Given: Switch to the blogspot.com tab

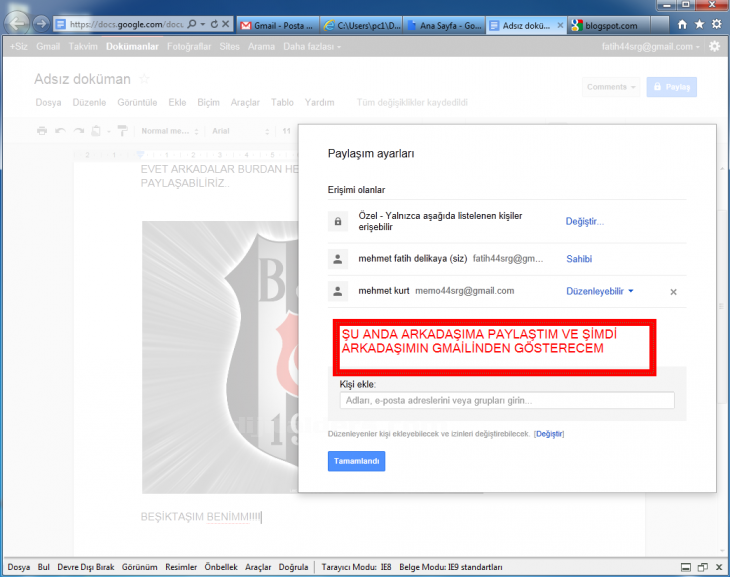Looking at the screenshot, I should click(609, 26).
